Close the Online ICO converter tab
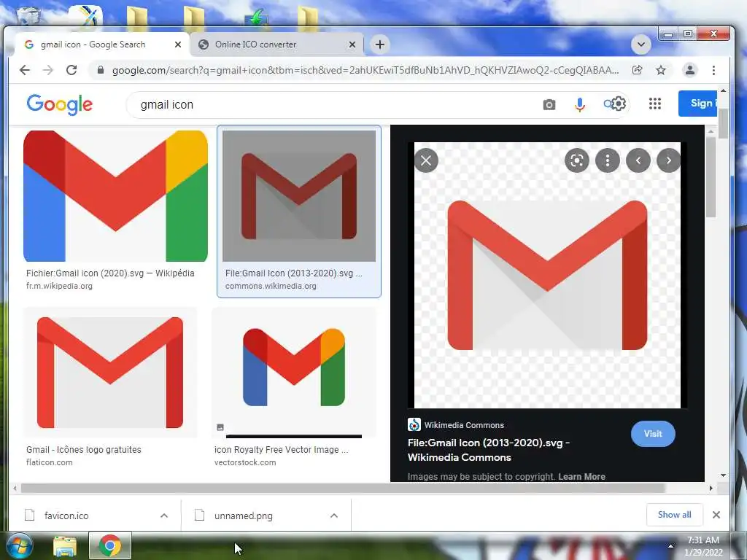This screenshot has width=747, height=560. coord(352,44)
